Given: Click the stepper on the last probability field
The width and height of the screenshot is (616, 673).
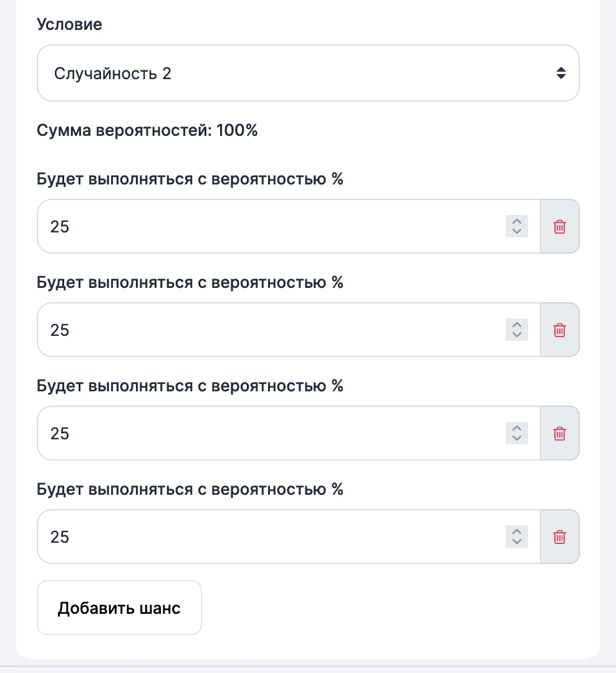Looking at the screenshot, I should point(517,537).
